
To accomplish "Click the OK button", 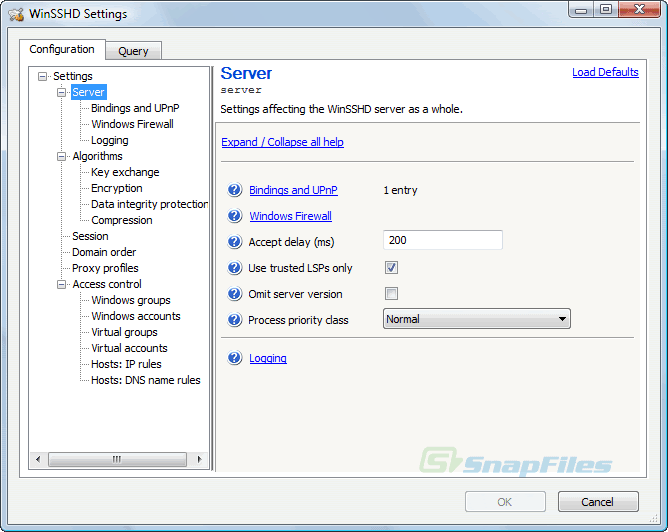I will pyautogui.click(x=505, y=502).
